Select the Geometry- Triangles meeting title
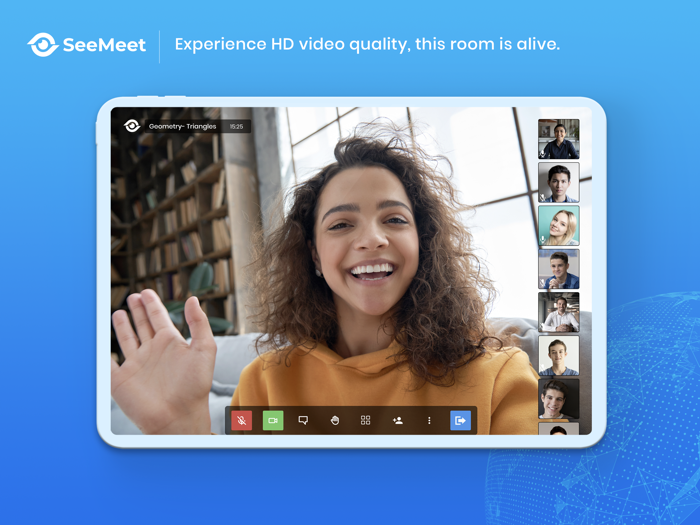Image resolution: width=700 pixels, height=525 pixels. [x=182, y=126]
